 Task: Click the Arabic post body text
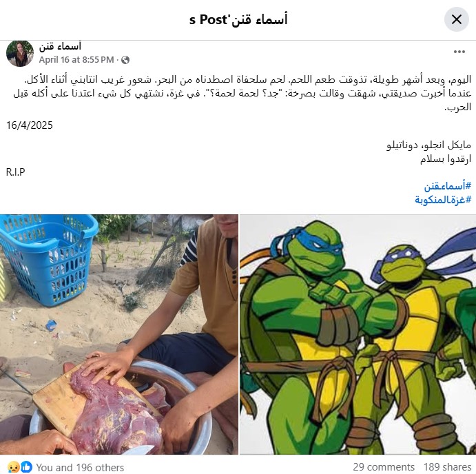(x=242, y=93)
